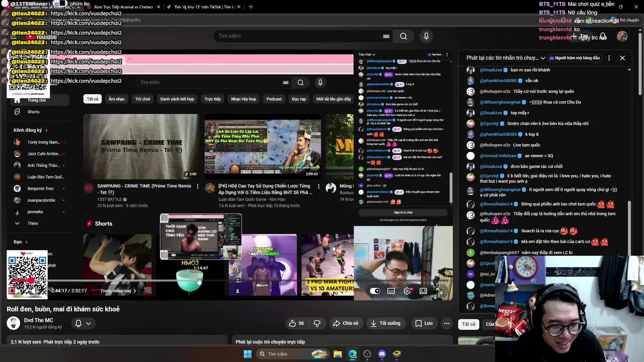Expand the Bạn section chevron
This screenshot has width=644, height=362.
coord(26,242)
